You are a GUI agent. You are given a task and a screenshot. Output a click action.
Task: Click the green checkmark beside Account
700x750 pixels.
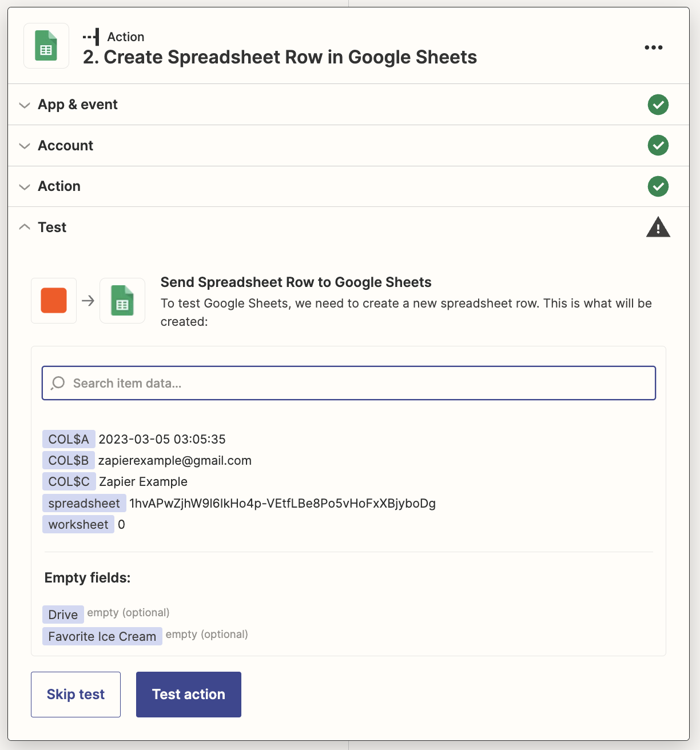658,145
